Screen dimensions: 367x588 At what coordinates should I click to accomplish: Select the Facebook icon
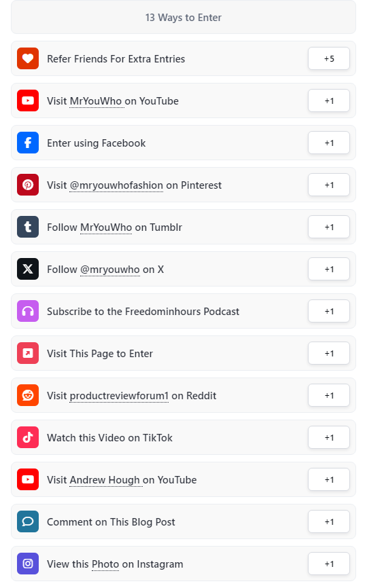[x=28, y=143]
